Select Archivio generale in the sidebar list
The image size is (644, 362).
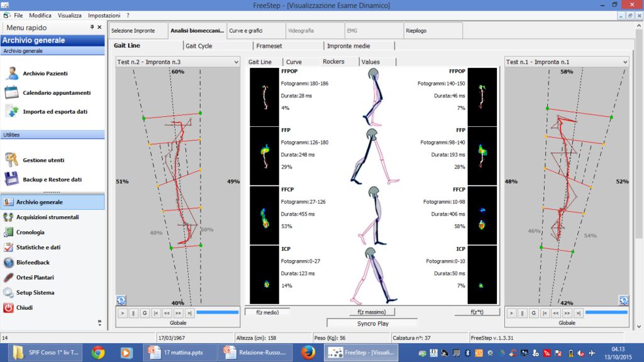53,202
